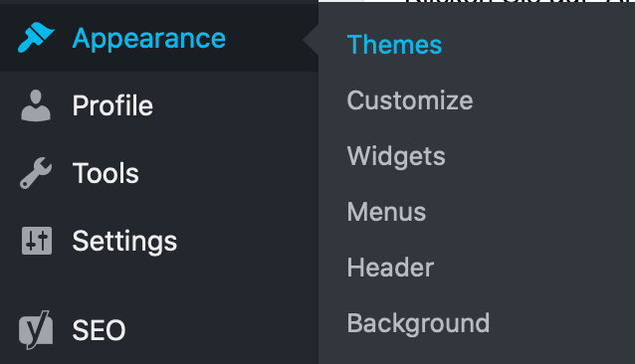Screen dimensions: 635x364
Task: Select Background in the Appearance submenu
Action: (418, 323)
